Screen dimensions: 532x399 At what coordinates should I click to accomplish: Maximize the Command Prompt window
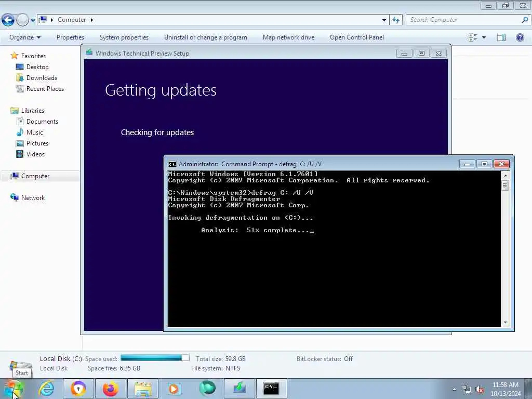click(x=484, y=164)
